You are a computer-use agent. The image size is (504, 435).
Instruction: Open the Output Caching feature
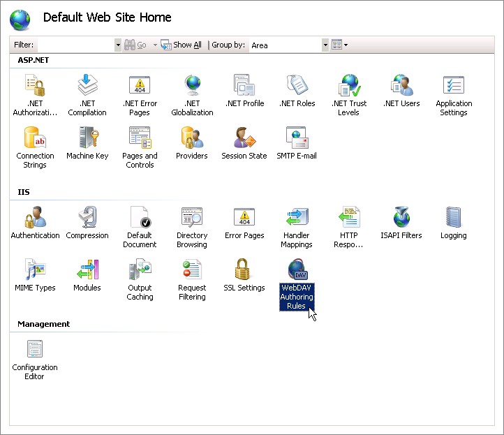[140, 279]
